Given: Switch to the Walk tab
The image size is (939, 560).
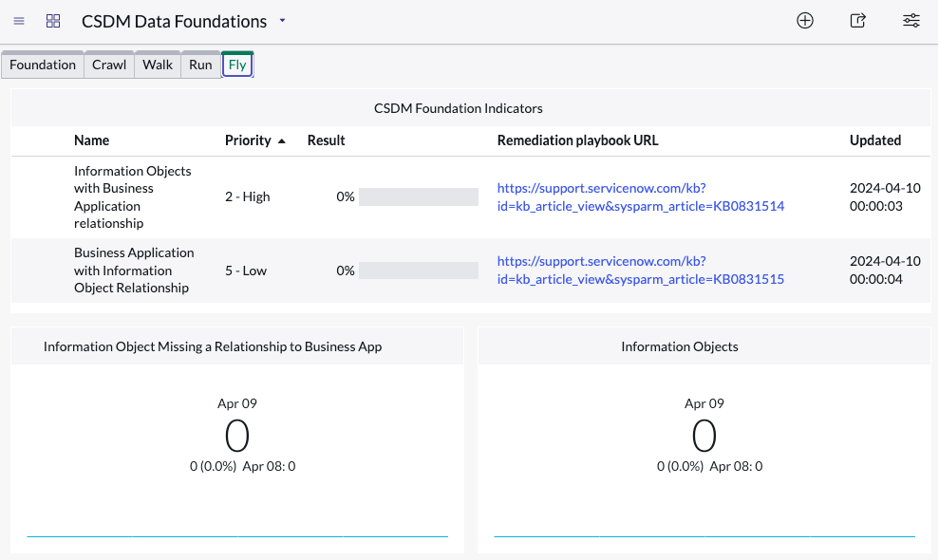Looking at the screenshot, I should (158, 65).
